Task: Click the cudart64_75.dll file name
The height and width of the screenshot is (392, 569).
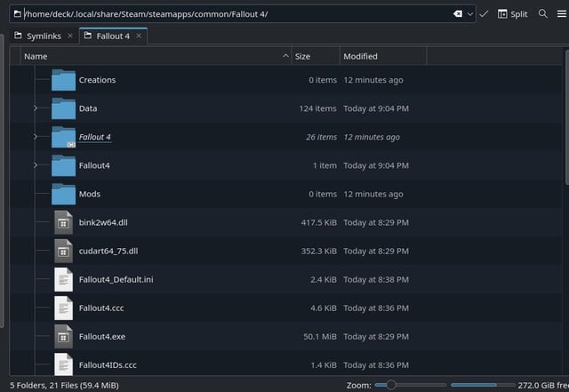Action: pyautogui.click(x=108, y=251)
